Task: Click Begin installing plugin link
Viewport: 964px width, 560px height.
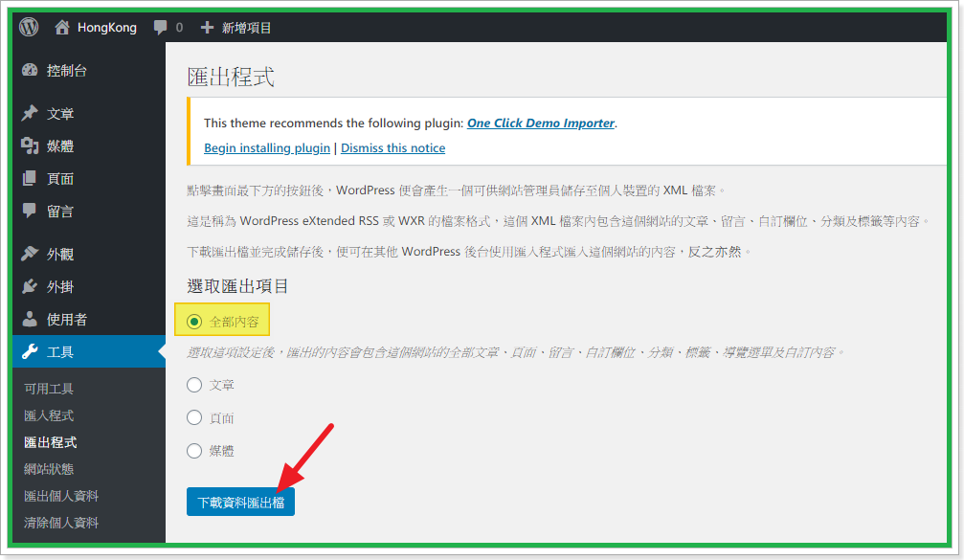Action: click(267, 148)
